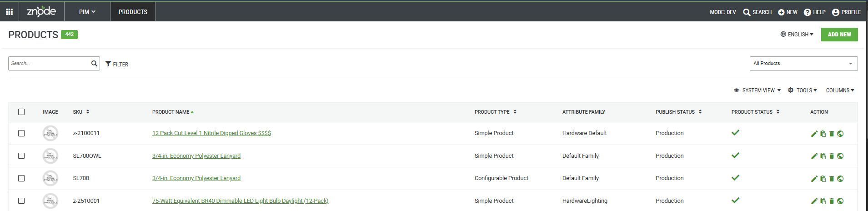Screen dimensions: 868x211
Task: Tick the select-all checkbox in table header
Action: pos(21,112)
